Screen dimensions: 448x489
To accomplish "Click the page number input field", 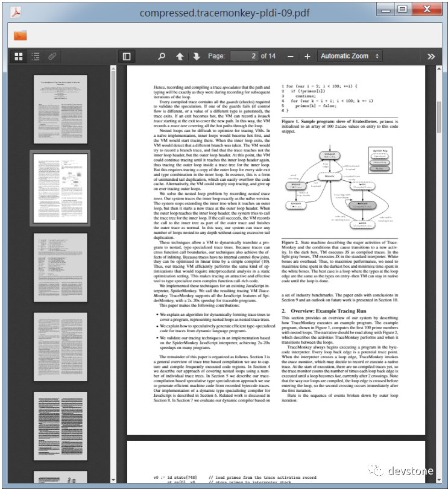I will click(x=244, y=56).
